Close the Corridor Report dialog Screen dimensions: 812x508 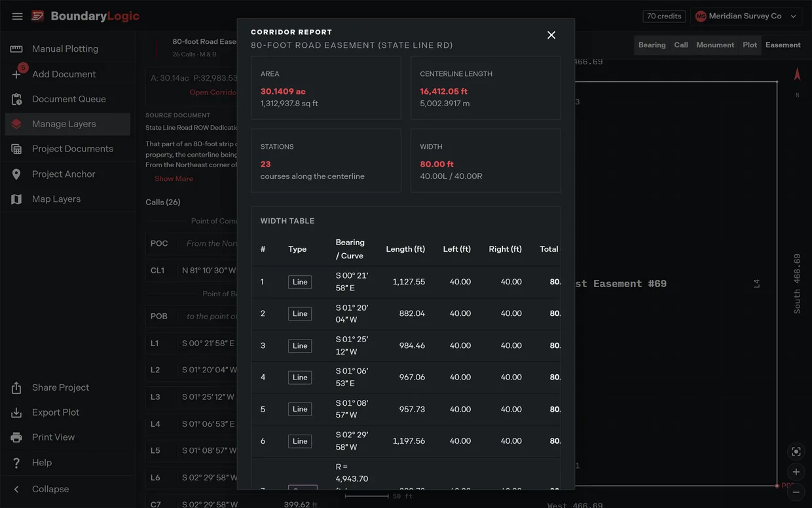pos(551,35)
